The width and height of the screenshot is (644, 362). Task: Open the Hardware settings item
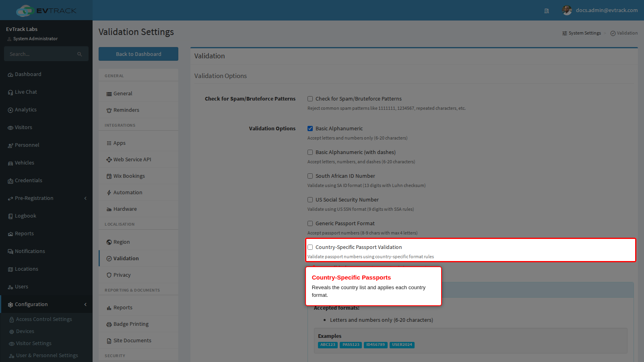[x=138, y=209]
